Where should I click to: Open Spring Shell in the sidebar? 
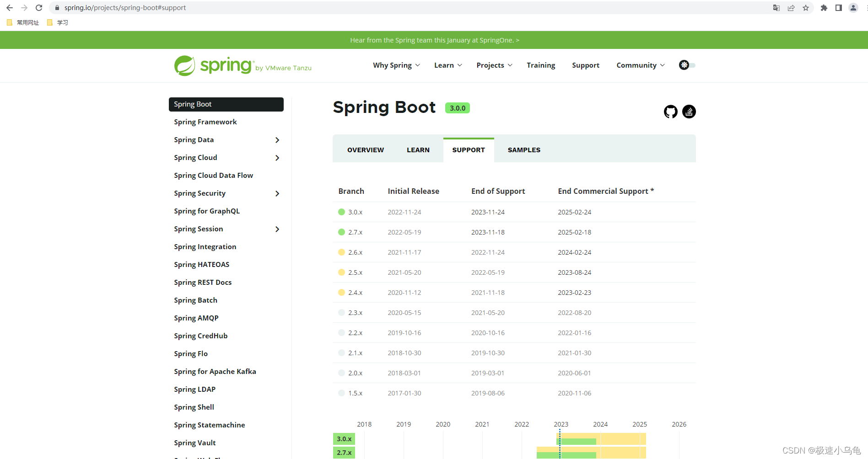click(x=194, y=407)
